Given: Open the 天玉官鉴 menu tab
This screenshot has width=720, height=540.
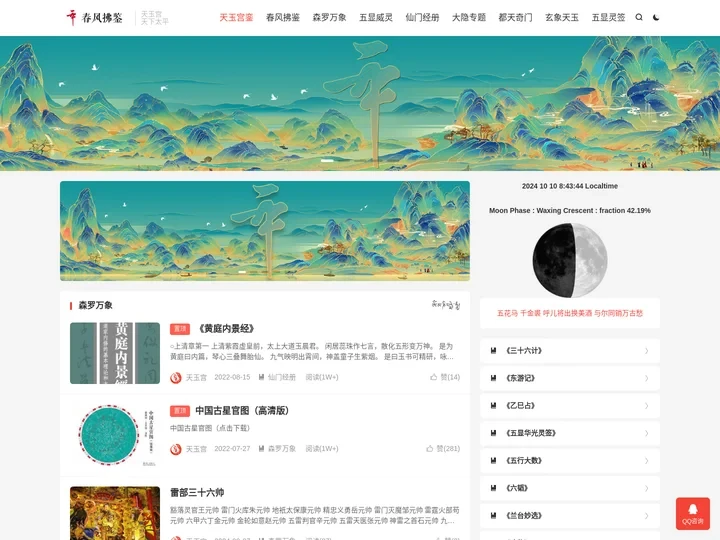Looking at the screenshot, I should tap(236, 17).
